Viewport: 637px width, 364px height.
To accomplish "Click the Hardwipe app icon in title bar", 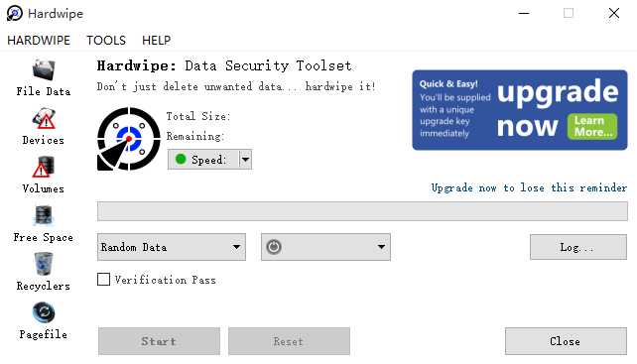I will pyautogui.click(x=15, y=13).
